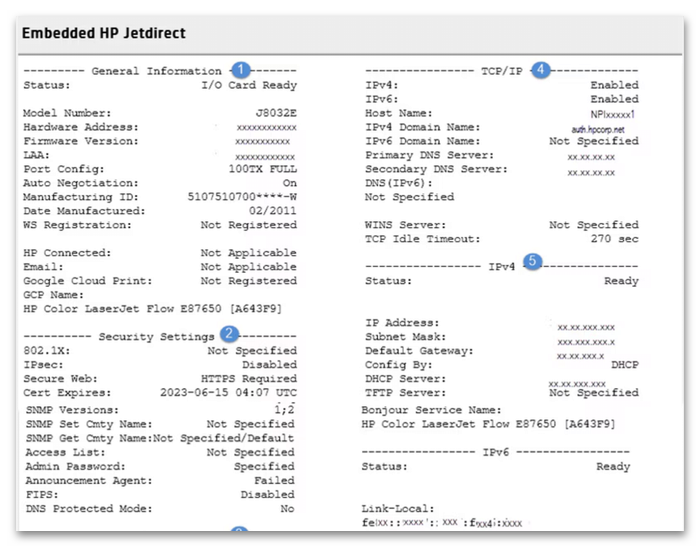Click "Ready" status in the IPv6 section
The height and width of the screenshot is (547, 700).
coord(613,467)
